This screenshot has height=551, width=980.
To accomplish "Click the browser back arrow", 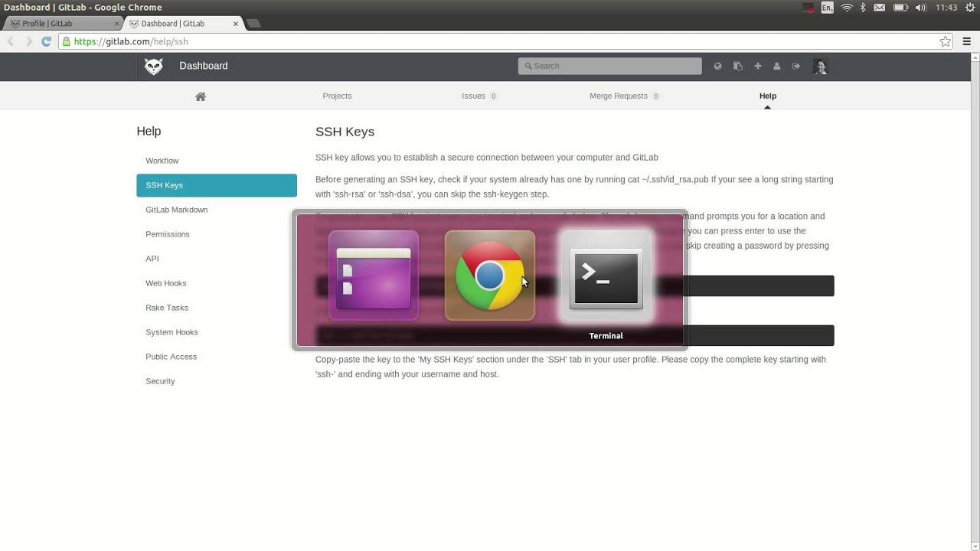I will click(x=11, y=41).
